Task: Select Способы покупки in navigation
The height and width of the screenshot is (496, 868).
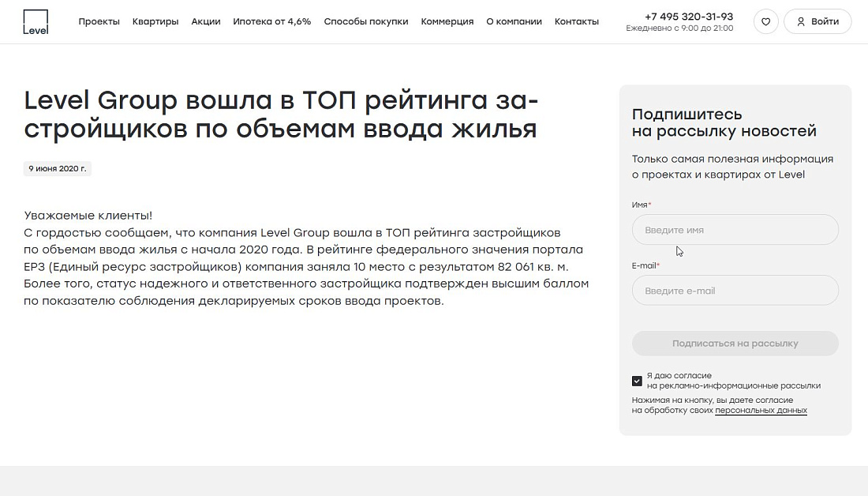Action: click(x=366, y=21)
